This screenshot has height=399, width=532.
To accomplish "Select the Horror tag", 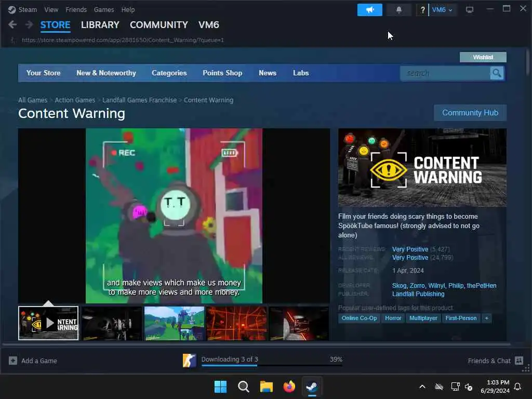I will point(393,318).
